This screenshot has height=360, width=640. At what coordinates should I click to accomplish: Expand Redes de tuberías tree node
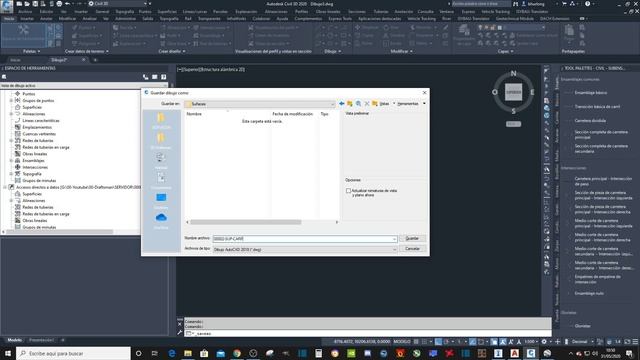tap(11, 140)
